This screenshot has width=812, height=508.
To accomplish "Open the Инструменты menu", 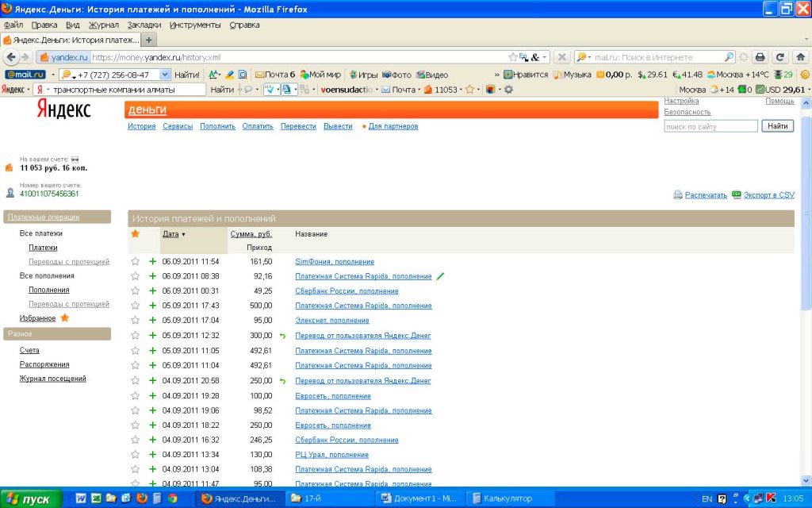I will coord(195,25).
